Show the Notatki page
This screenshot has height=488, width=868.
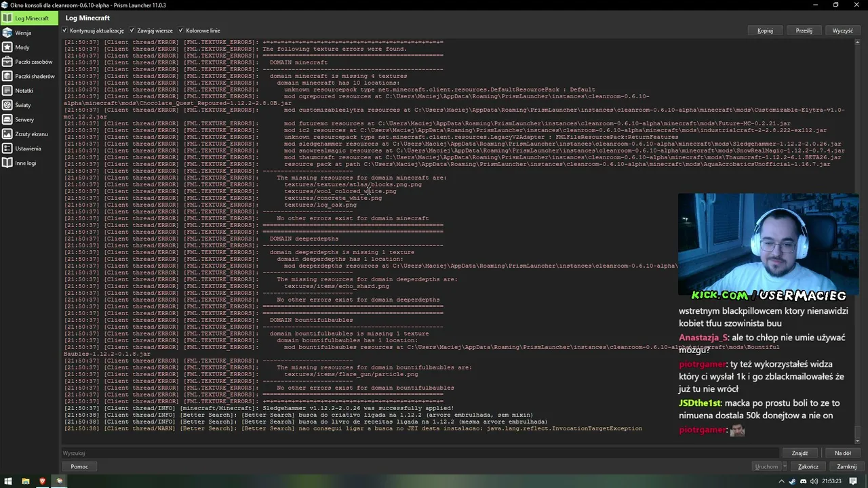29,91
